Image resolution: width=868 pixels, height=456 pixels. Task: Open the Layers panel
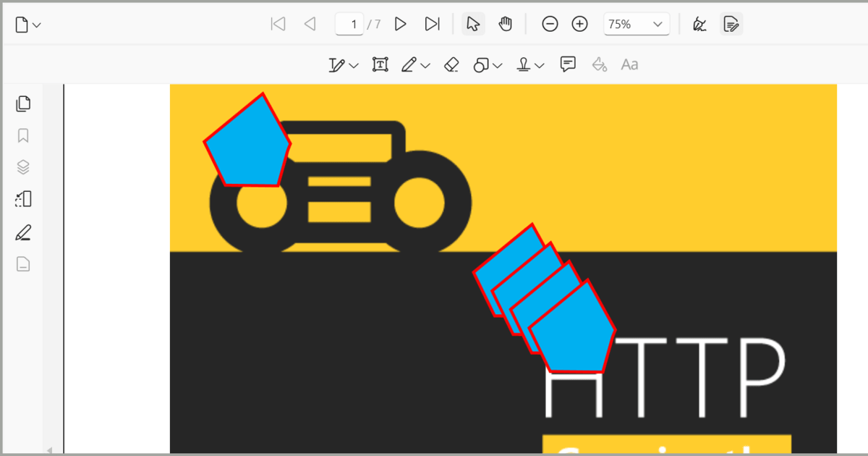click(23, 166)
